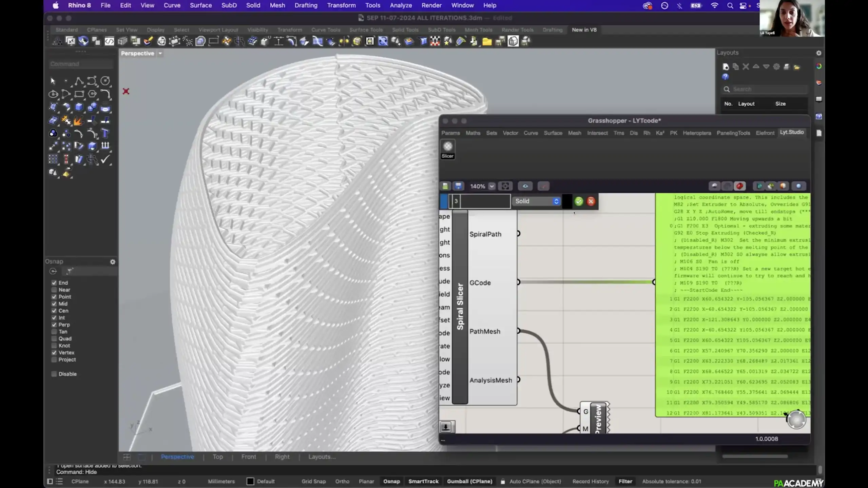Click the zoom extents icon in Grasshopper
This screenshot has height=488, width=868.
coord(505,186)
